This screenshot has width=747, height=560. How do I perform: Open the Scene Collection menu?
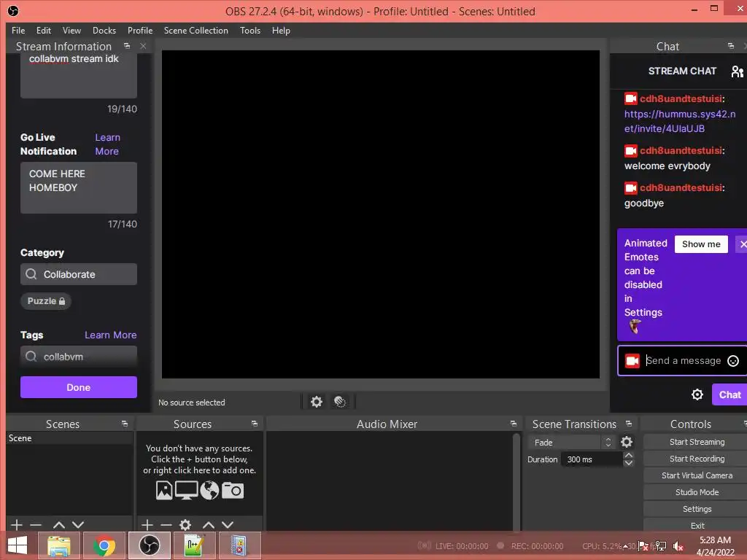point(196,31)
